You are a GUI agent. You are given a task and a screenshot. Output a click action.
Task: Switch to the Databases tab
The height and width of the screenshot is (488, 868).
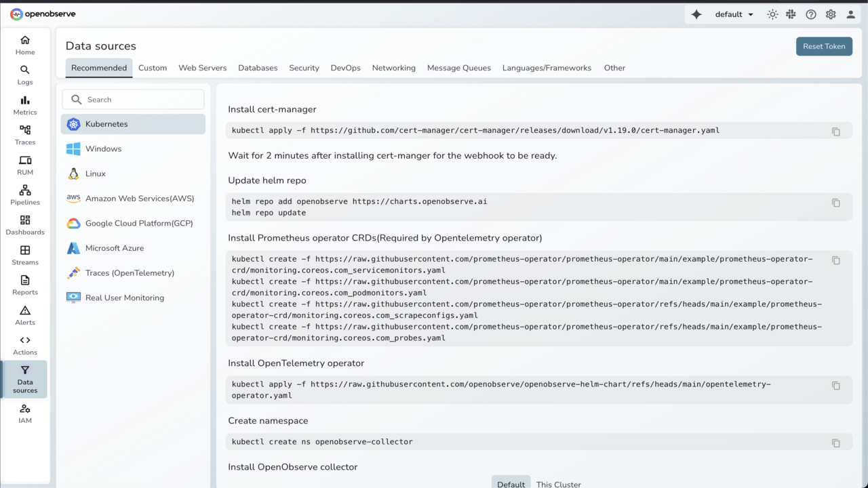click(x=258, y=68)
